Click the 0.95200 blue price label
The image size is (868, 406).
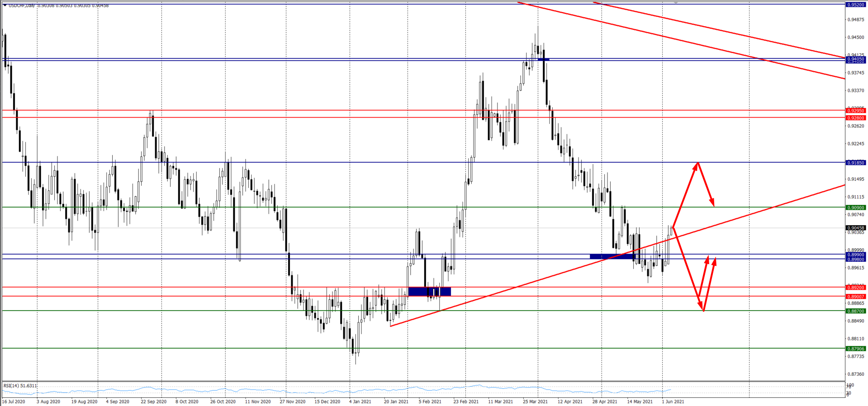(855, 5)
